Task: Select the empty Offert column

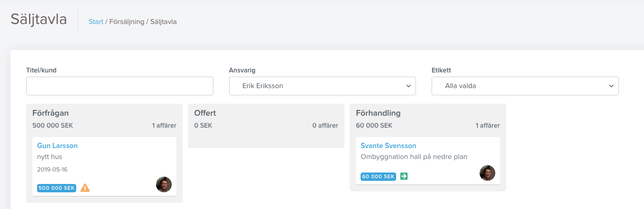Action: (266, 126)
